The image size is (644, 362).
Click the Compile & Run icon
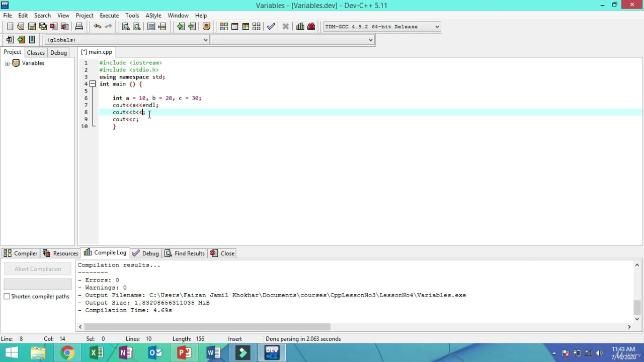(x=246, y=27)
